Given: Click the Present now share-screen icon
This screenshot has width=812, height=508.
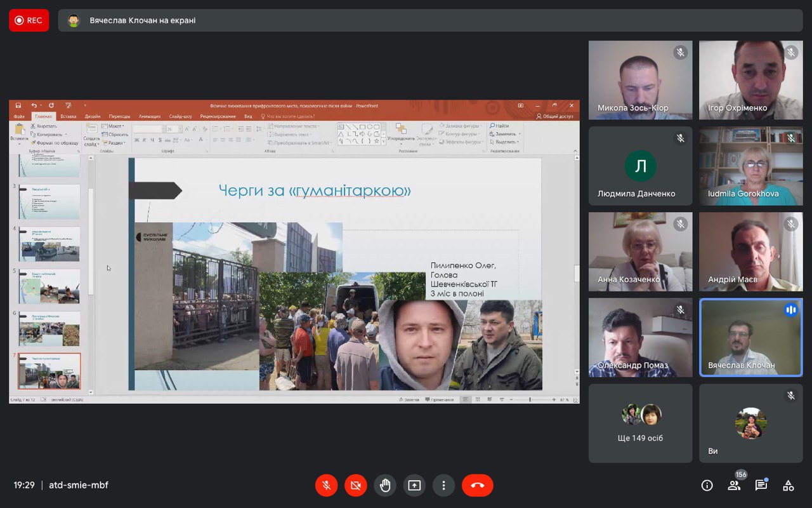Looking at the screenshot, I should tap(414, 485).
